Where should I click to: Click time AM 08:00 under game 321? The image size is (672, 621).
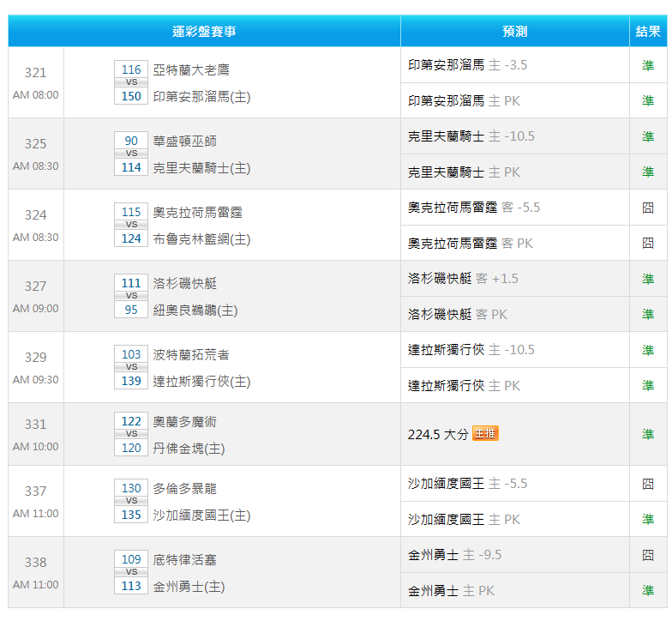pyautogui.click(x=36, y=94)
